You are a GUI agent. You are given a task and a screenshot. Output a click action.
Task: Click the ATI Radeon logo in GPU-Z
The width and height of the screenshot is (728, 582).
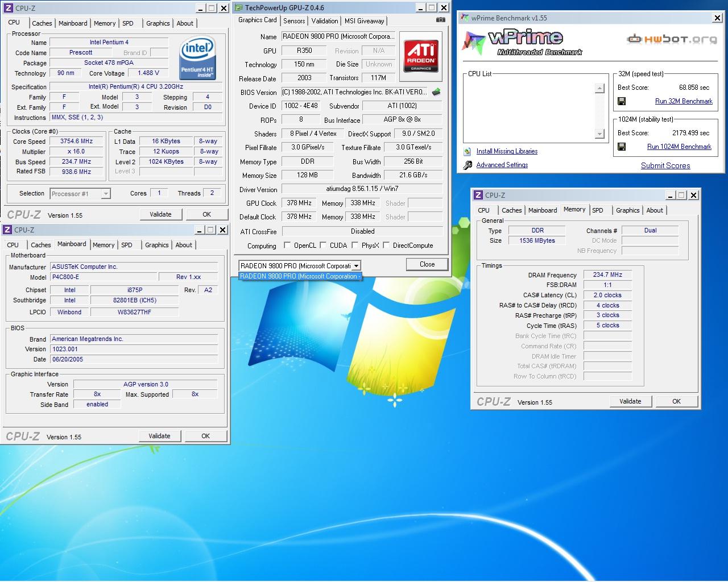(421, 56)
